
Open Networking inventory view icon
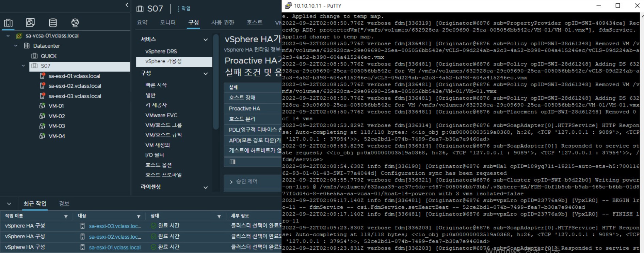tap(75, 23)
